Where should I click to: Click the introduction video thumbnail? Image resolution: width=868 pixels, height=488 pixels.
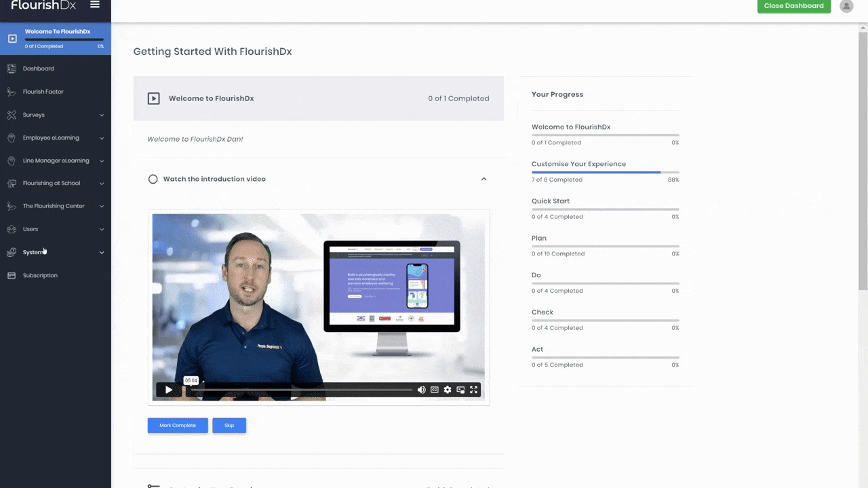(319, 308)
